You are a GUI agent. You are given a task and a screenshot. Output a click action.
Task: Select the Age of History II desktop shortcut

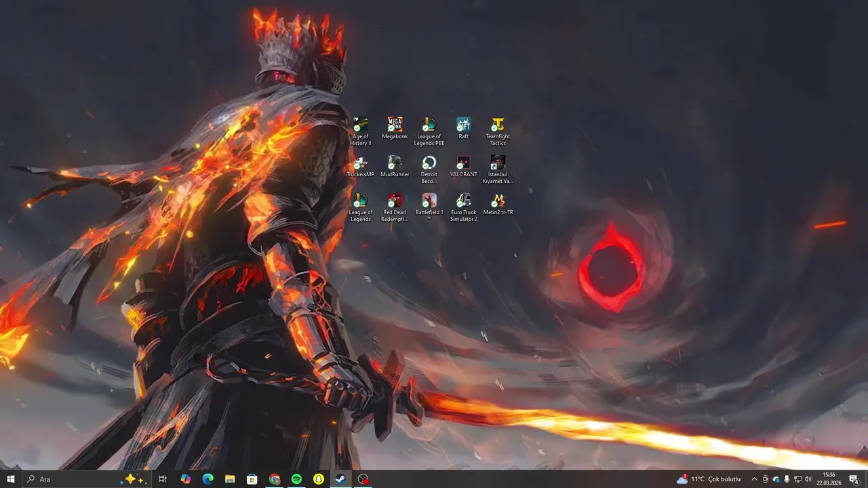coord(361,131)
